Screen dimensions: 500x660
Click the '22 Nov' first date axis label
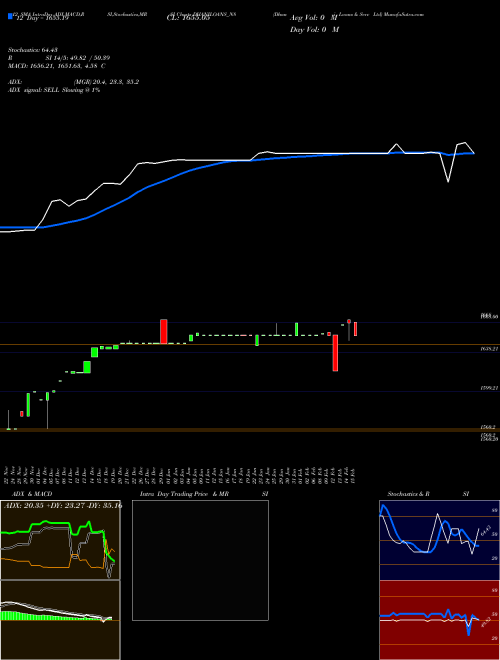(8, 475)
